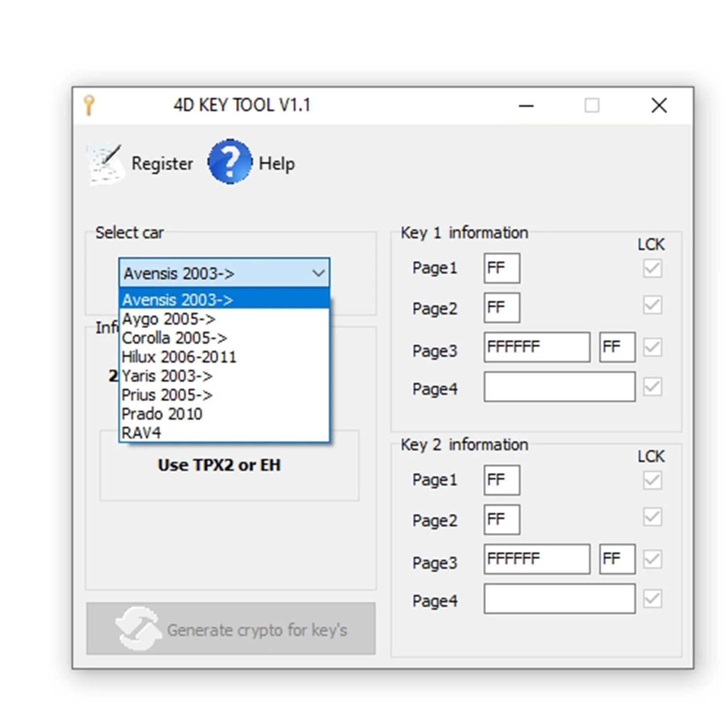The width and height of the screenshot is (728, 728).
Task: Click the Register label
Action: [x=162, y=164]
